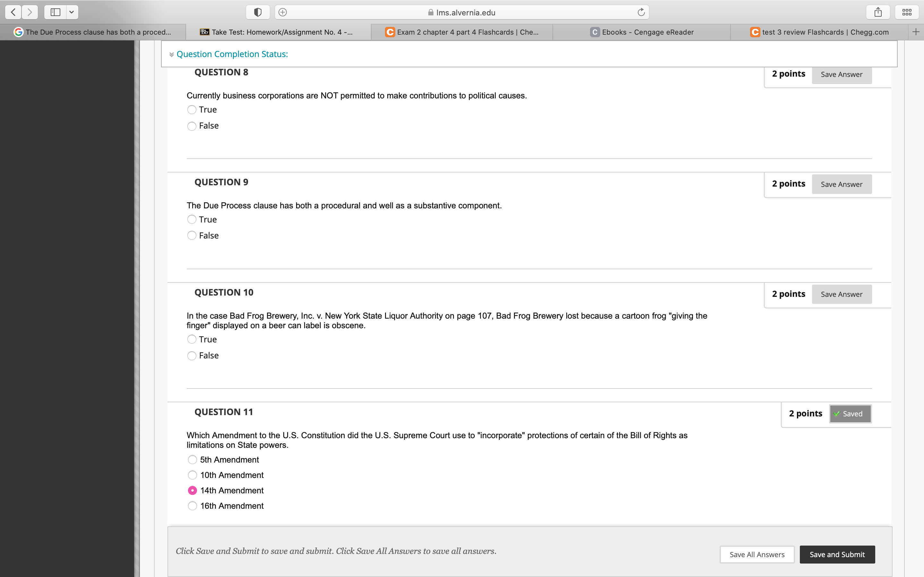Expand Question Completion Status section
Image resolution: width=924 pixels, height=577 pixels.
tap(232, 54)
